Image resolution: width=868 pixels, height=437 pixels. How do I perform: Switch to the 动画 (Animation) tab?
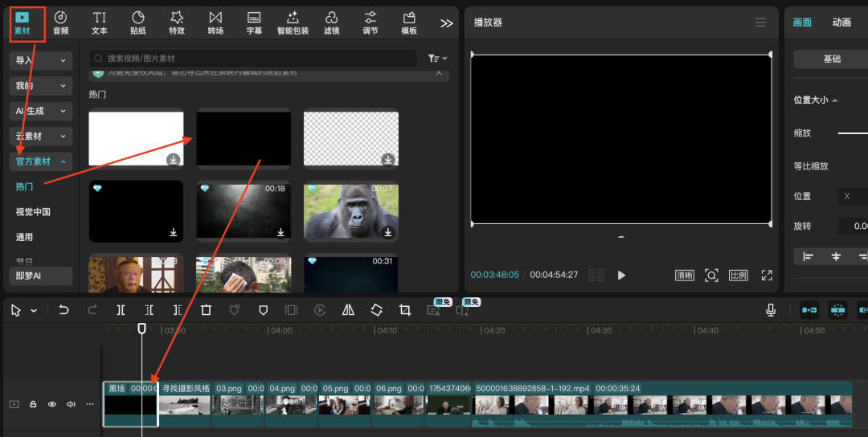click(841, 22)
